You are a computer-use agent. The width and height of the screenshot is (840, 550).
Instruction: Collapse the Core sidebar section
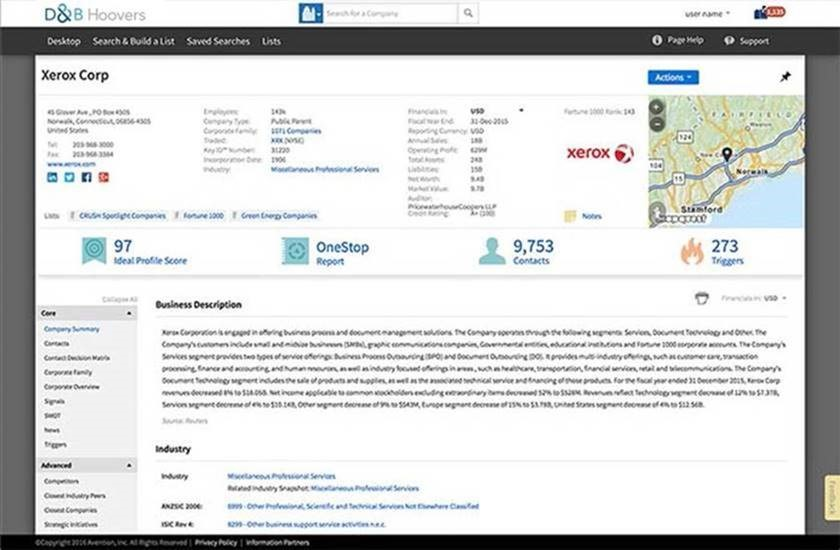(x=87, y=313)
